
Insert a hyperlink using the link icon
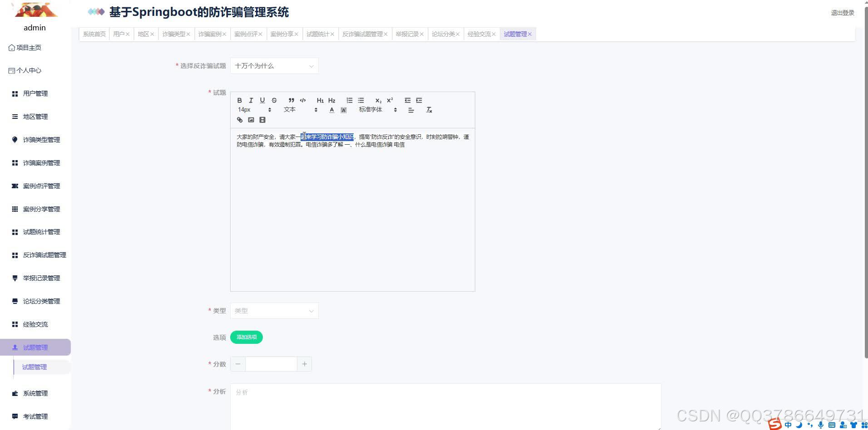click(240, 120)
